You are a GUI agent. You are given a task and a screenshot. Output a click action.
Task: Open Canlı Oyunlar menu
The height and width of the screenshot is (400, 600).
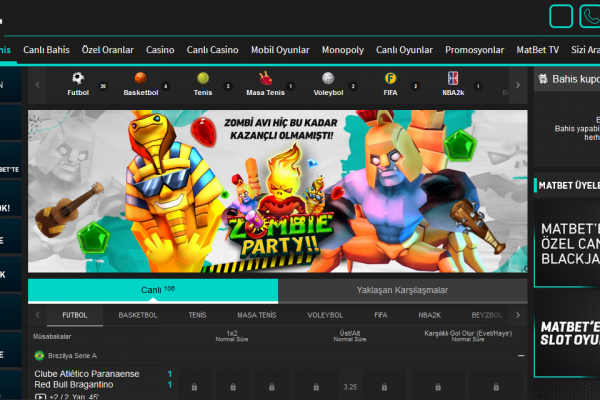tap(404, 50)
